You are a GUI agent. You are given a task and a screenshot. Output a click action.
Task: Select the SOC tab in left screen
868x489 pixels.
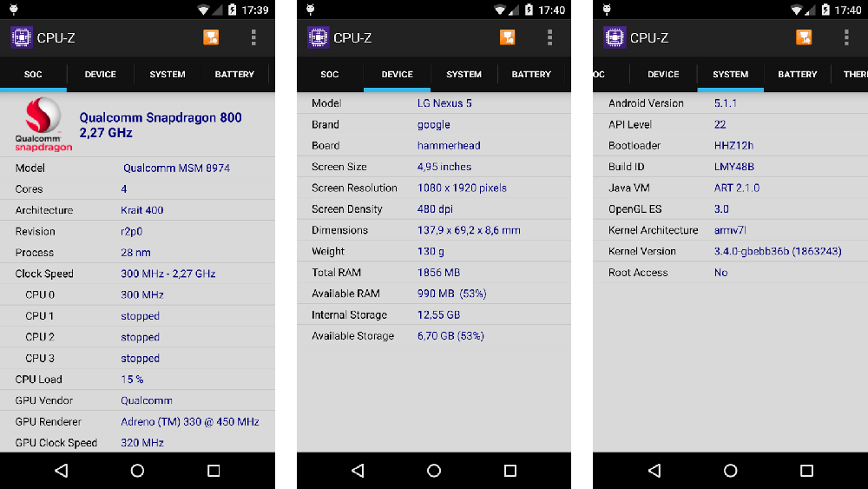[33, 74]
